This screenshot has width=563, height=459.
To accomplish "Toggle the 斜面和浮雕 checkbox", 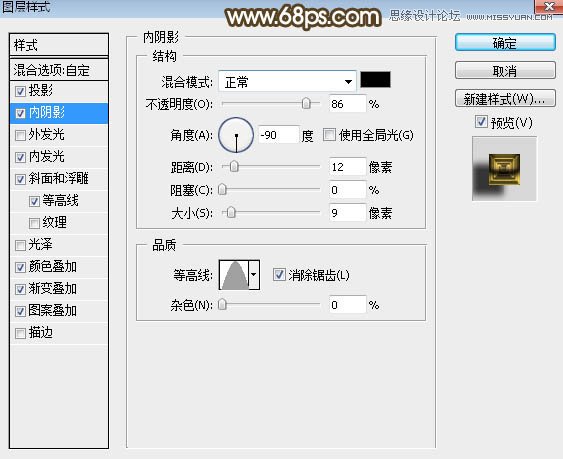I will click(20, 179).
